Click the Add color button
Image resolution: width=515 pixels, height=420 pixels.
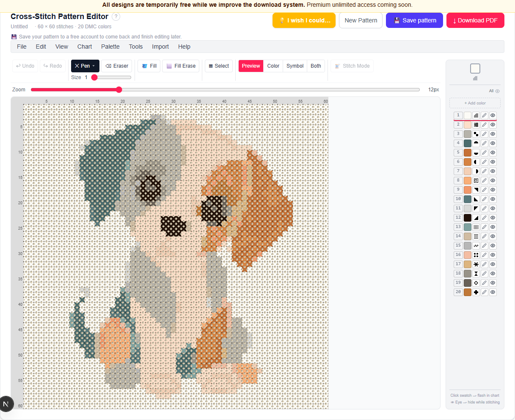[x=475, y=103]
